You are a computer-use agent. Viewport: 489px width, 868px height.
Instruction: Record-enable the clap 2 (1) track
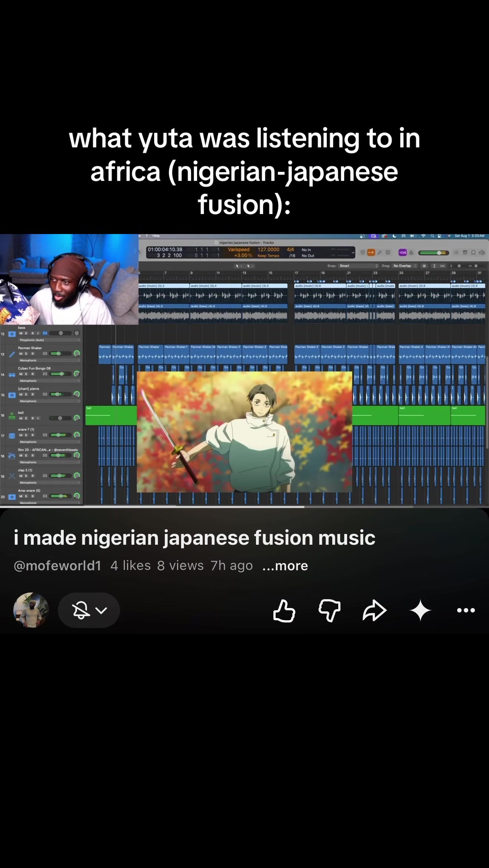click(32, 476)
